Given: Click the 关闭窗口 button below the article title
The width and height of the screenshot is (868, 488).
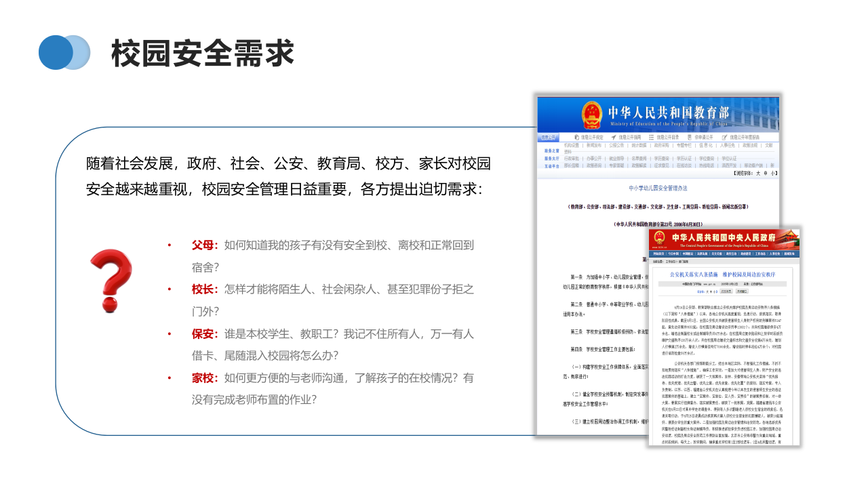Looking at the screenshot, I should pyautogui.click(x=742, y=291).
